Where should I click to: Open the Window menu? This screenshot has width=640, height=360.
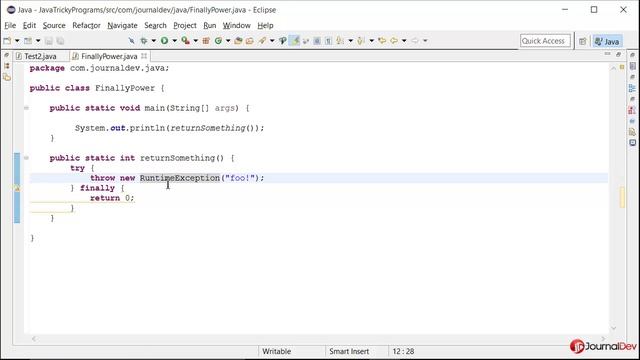coord(236,25)
